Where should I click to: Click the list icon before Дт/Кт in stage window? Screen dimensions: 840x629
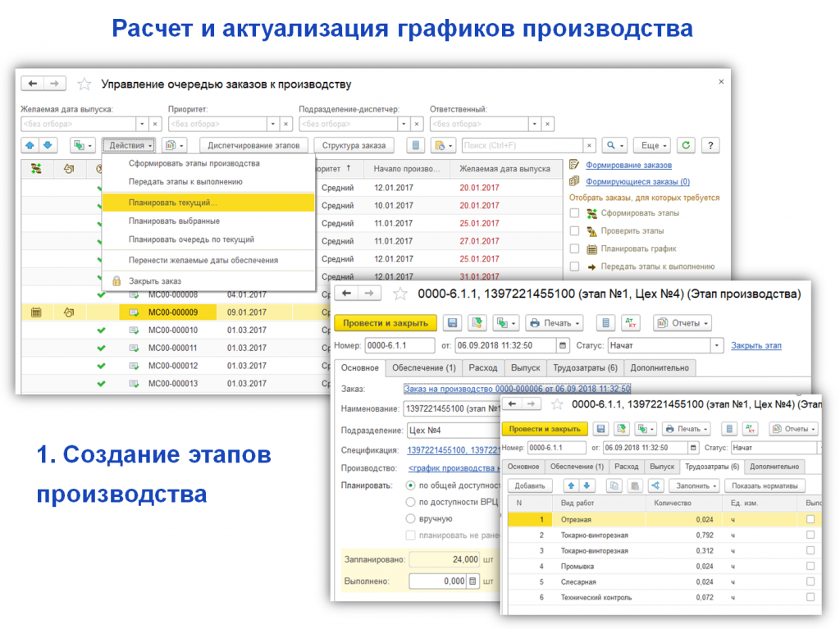[605, 323]
